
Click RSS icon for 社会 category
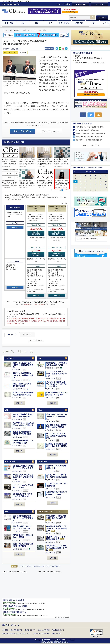point(66,410)
